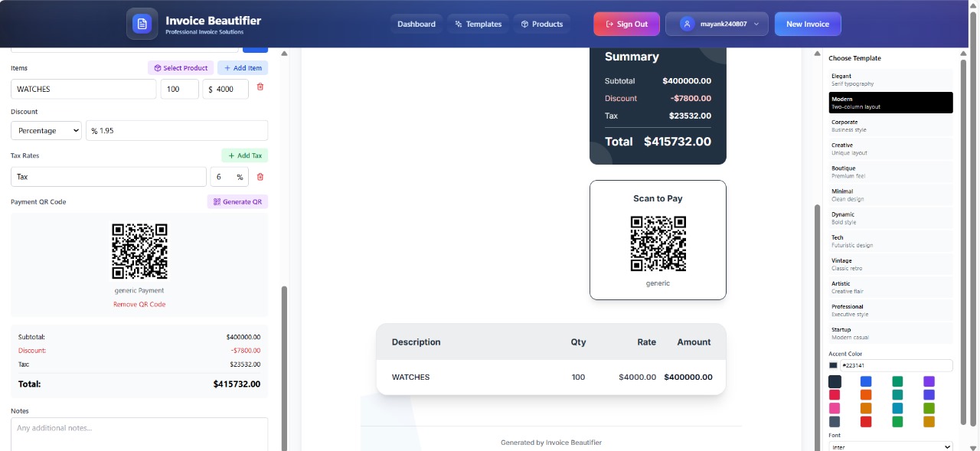980x451 pixels.
Task: Choose the sky cyan accent swatch
Action: [x=897, y=408]
